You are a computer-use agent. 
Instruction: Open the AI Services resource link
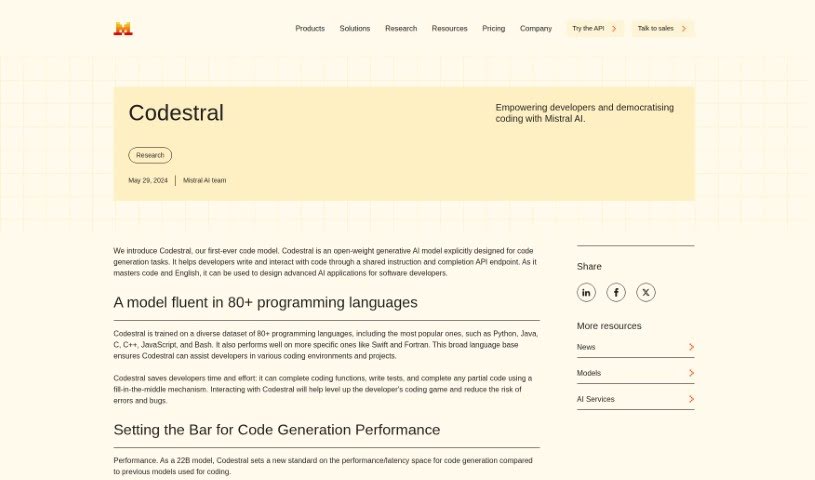636,399
